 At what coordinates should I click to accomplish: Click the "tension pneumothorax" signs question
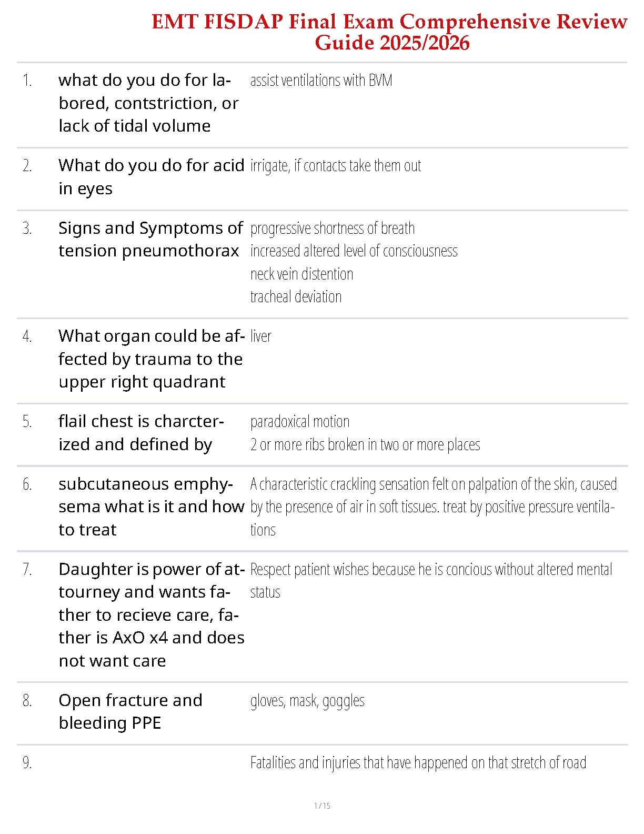click(x=150, y=240)
